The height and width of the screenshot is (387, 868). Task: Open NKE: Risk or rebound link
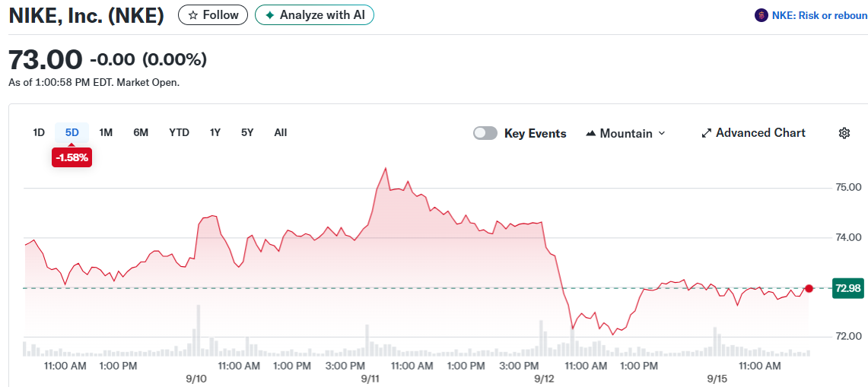[820, 15]
